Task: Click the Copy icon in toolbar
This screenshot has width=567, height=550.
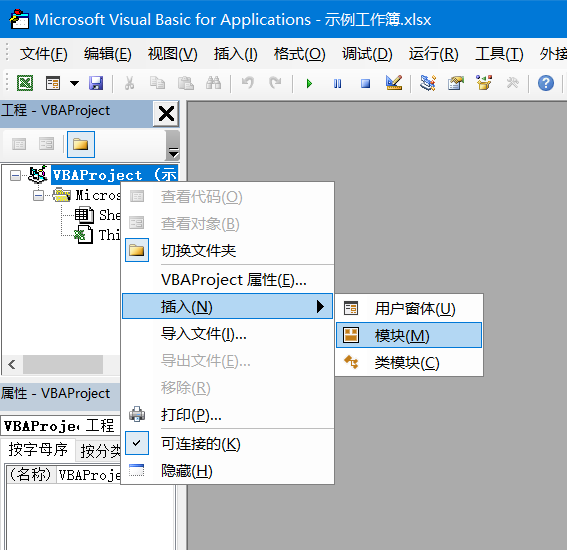Action: [x=157, y=84]
